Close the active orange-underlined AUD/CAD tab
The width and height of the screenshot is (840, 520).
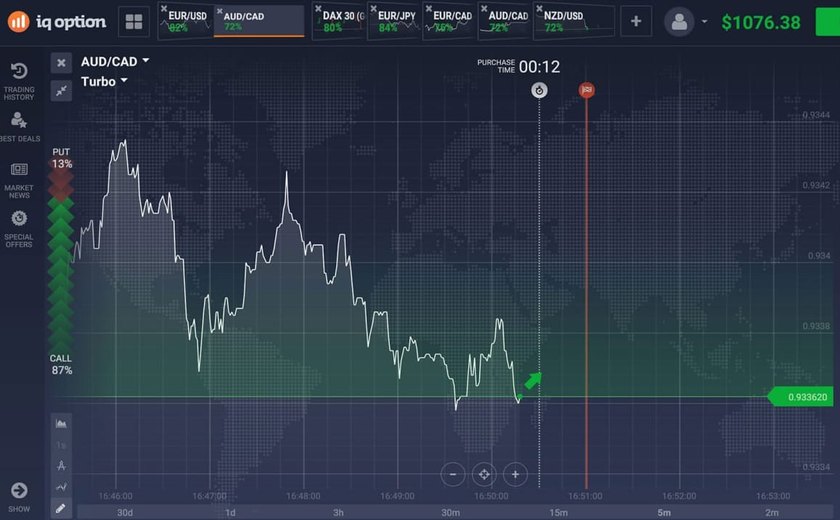tap(220, 11)
